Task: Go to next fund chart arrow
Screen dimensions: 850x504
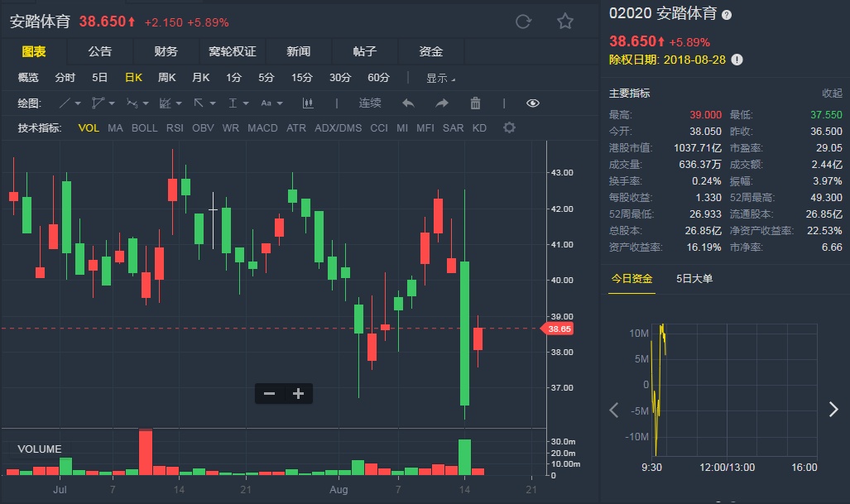Action: (833, 410)
